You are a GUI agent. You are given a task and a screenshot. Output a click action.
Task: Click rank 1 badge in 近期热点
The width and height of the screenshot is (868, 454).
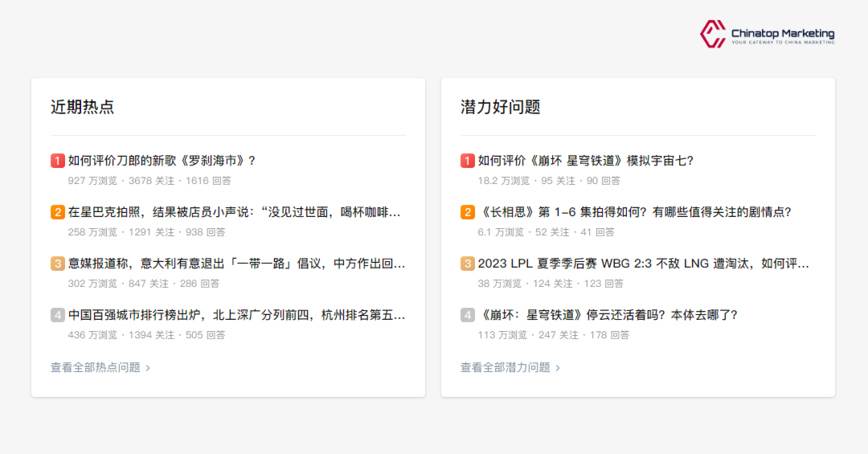(x=58, y=161)
